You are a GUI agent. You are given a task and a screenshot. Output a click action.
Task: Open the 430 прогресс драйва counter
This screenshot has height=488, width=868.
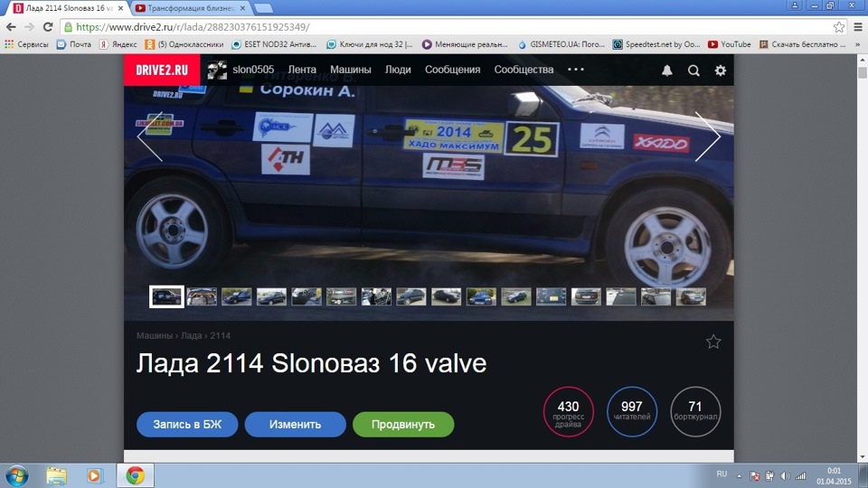(x=568, y=412)
